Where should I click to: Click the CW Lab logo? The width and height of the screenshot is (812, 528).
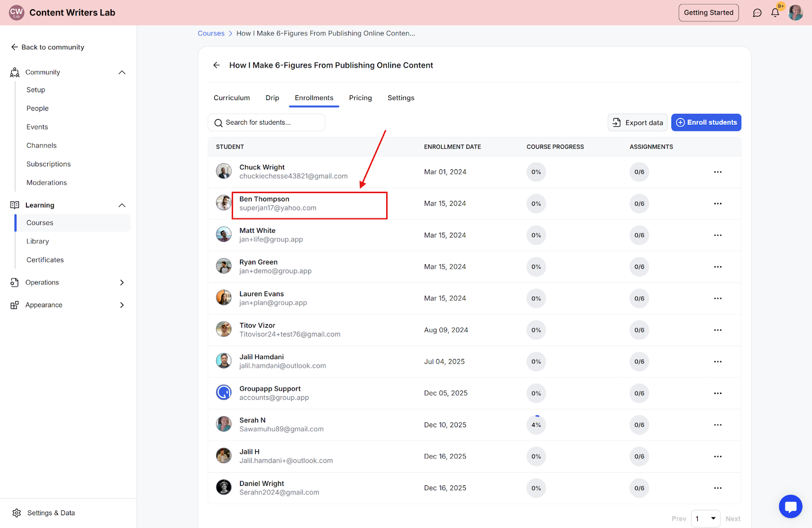[x=17, y=13]
